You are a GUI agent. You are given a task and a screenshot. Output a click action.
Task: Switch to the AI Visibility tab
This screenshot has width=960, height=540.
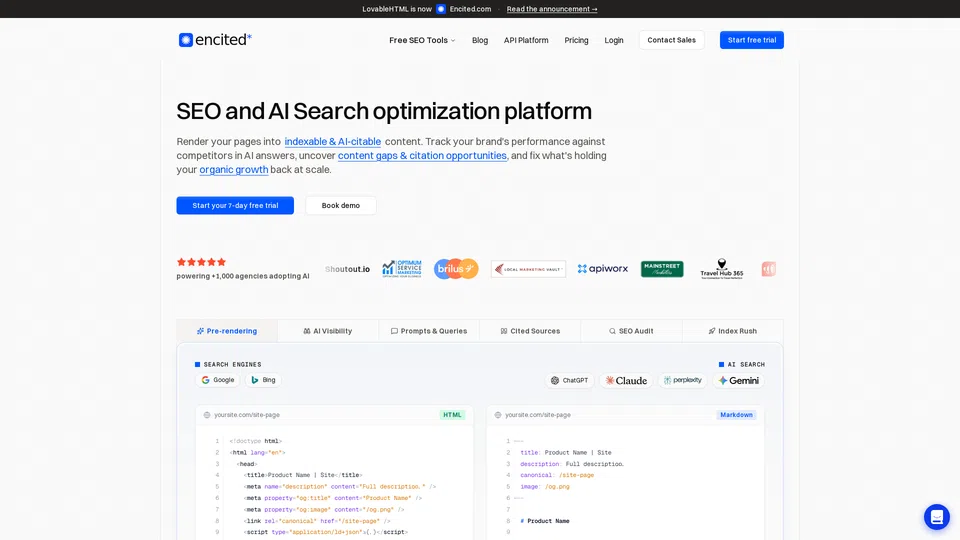coord(328,331)
